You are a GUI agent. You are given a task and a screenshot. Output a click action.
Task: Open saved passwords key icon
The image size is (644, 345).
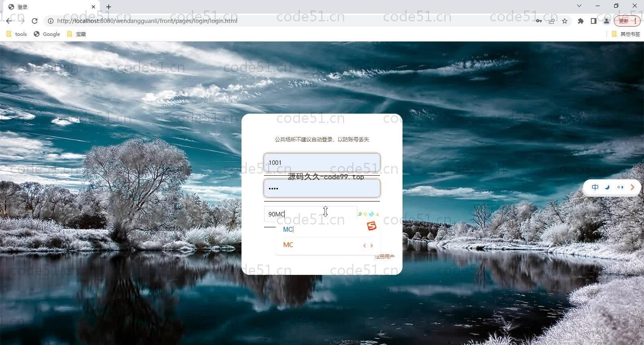point(539,21)
